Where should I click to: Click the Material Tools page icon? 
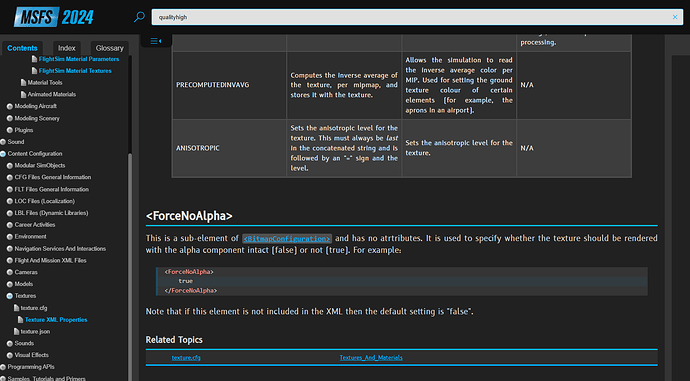pos(23,82)
